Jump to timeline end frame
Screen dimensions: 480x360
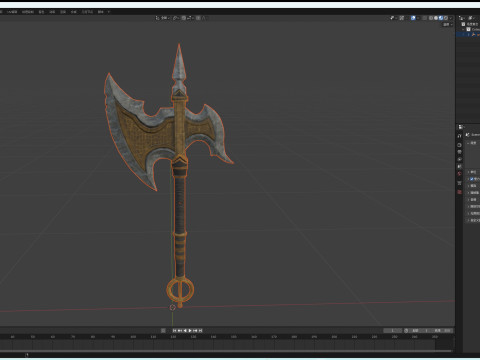pyautogui.click(x=201, y=331)
